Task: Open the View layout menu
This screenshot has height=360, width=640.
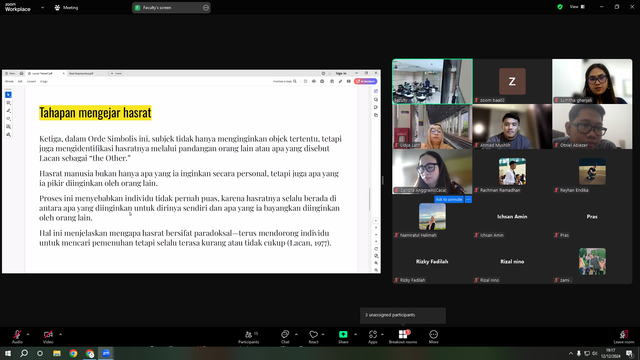Action: [577, 7]
